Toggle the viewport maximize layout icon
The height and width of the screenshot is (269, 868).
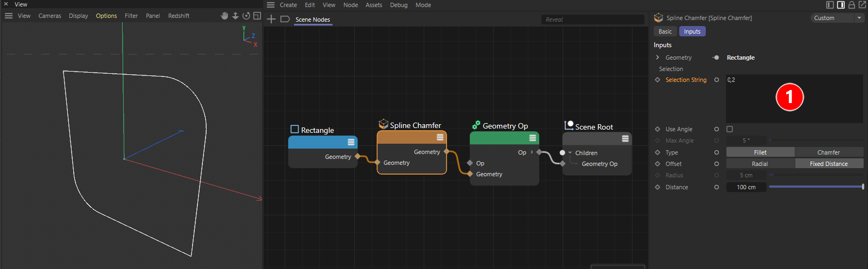(257, 16)
